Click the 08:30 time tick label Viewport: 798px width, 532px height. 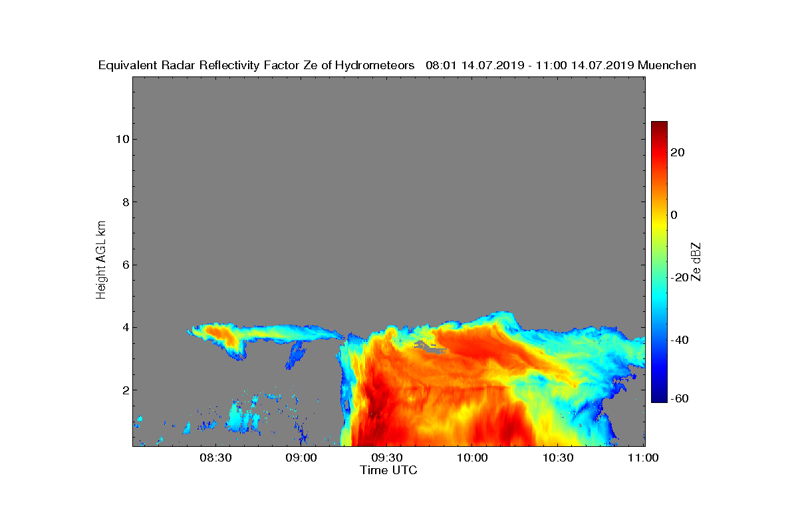pos(215,458)
